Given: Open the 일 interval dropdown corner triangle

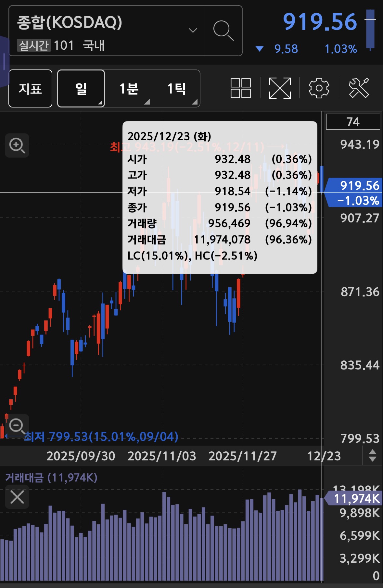Looking at the screenshot, I should pyautogui.click(x=100, y=103).
